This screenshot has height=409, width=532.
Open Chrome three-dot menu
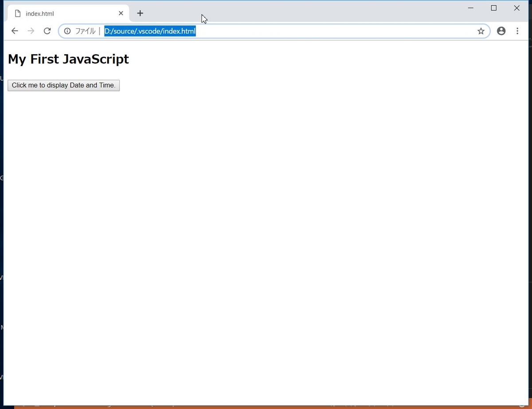pyautogui.click(x=517, y=31)
